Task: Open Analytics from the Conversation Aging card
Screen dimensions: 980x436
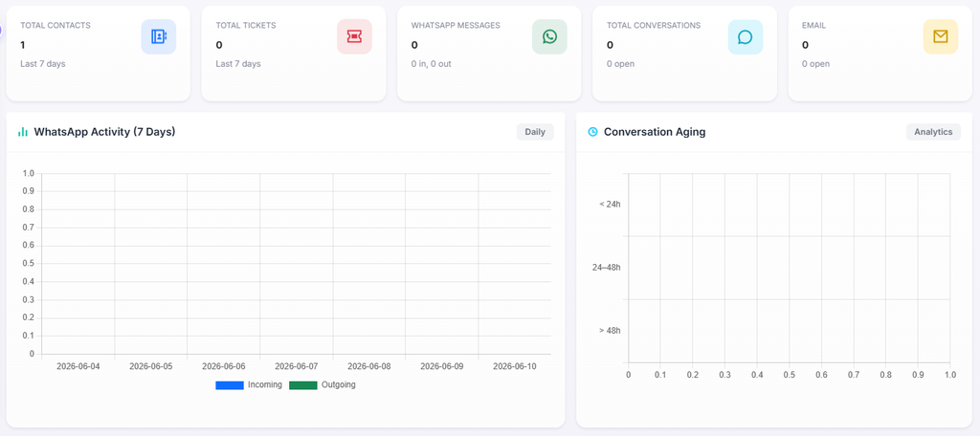Action: coord(933,132)
